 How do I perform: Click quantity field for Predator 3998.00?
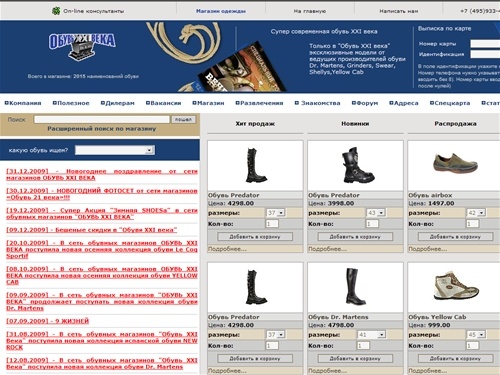coord(372,224)
